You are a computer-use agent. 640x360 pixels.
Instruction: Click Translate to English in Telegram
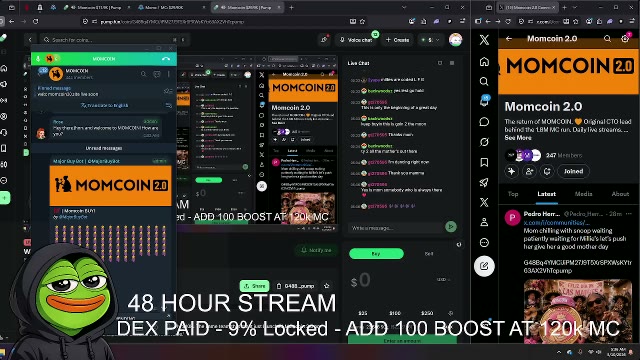104,105
